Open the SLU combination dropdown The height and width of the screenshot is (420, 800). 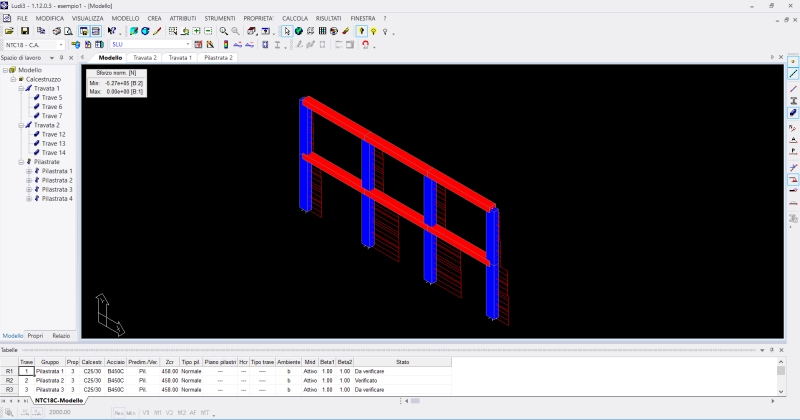187,45
